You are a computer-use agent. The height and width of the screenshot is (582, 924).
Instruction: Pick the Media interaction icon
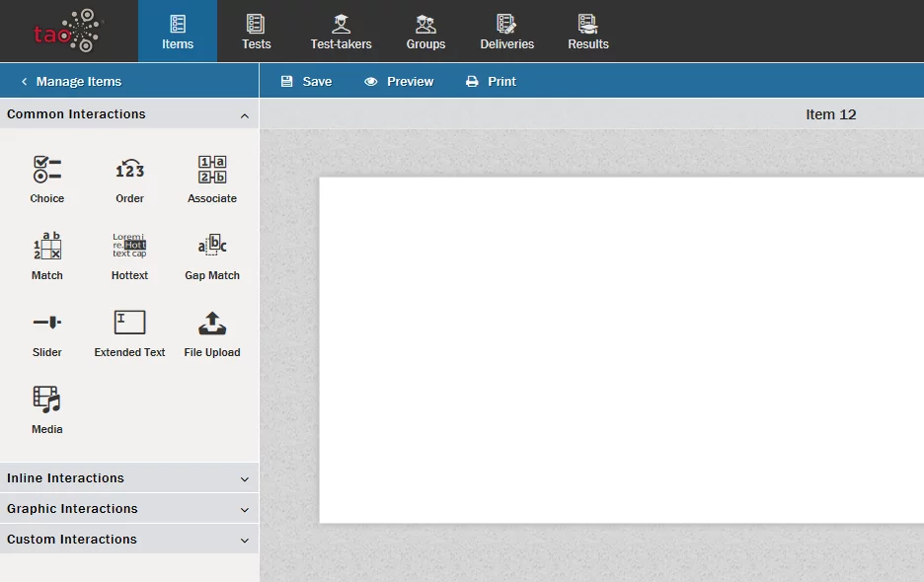(47, 400)
